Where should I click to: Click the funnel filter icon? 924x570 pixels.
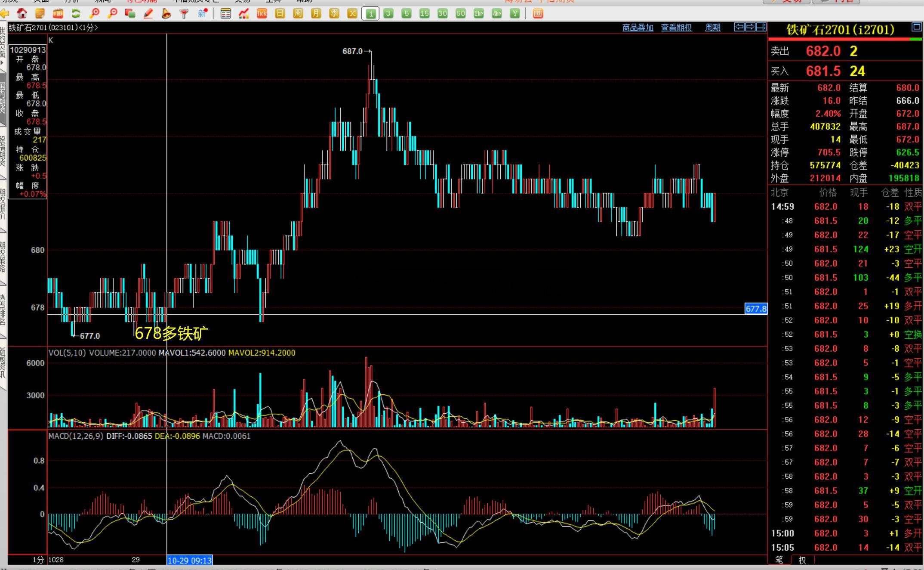click(x=184, y=13)
